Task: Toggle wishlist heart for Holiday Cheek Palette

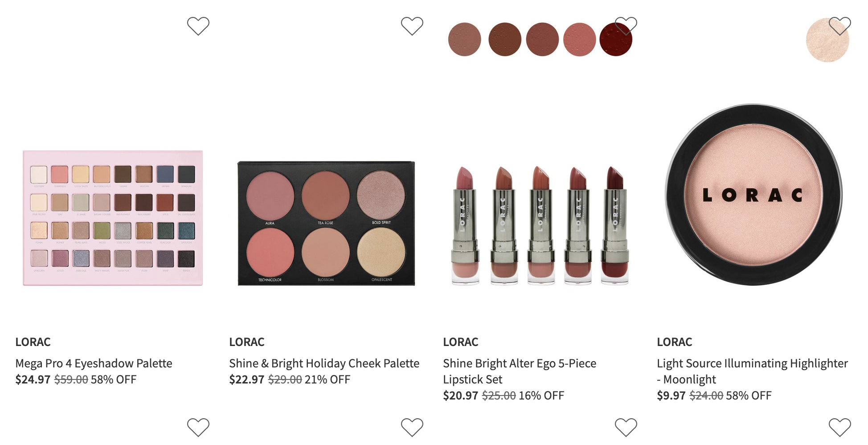Action: coord(412,26)
